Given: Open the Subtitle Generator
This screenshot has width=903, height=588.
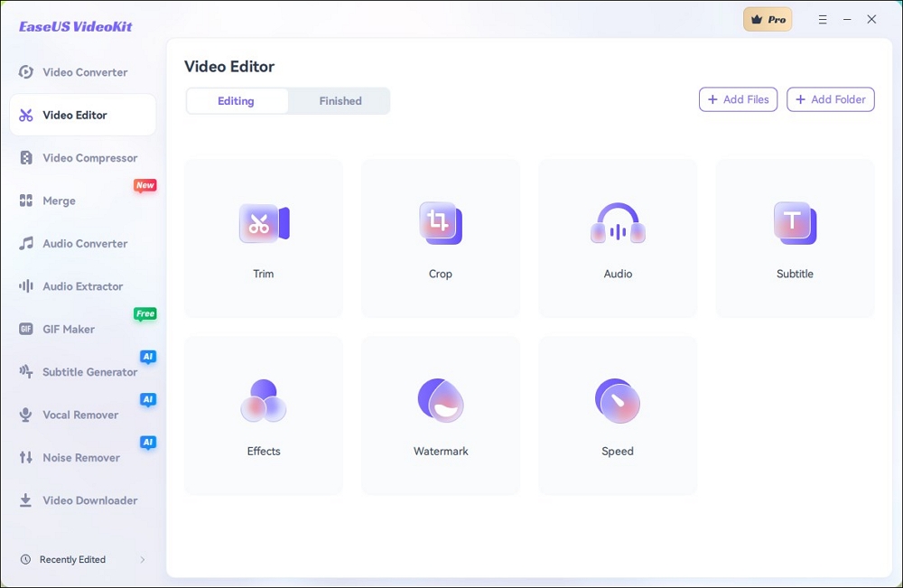Looking at the screenshot, I should point(88,371).
